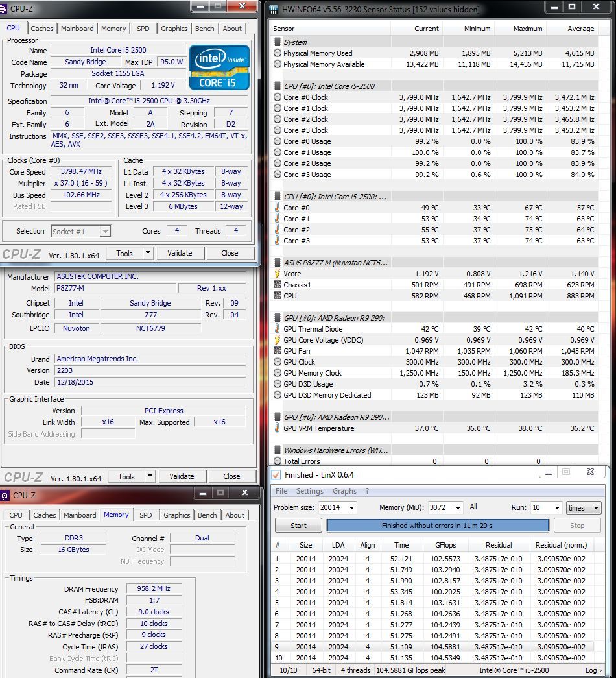
Task: Open the LinX Memory (MiB) dropdown
Action: [458, 507]
